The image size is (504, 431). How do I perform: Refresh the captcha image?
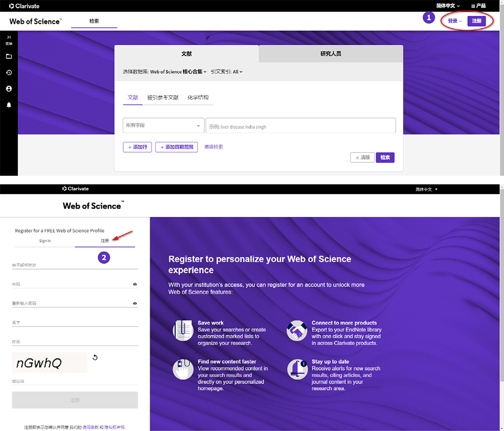pos(95,357)
